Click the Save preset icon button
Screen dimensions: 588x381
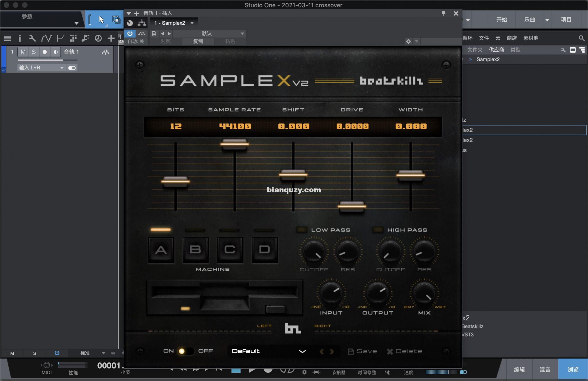pos(362,351)
